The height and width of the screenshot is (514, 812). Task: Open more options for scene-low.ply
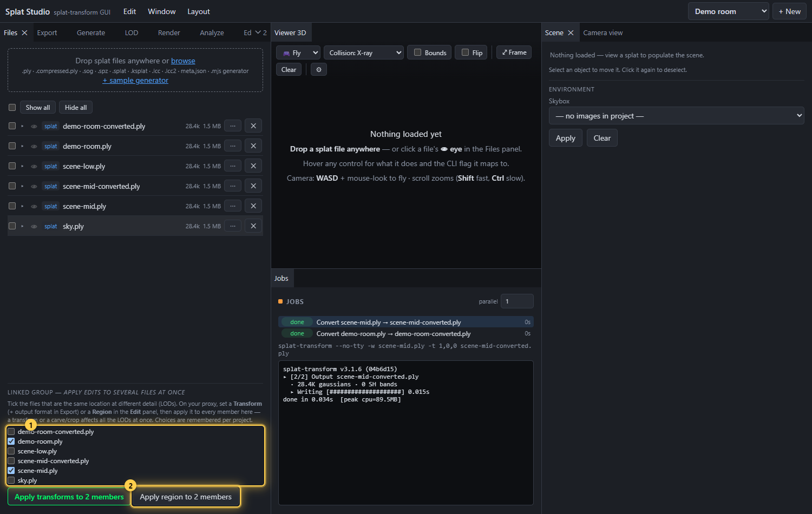tap(233, 166)
